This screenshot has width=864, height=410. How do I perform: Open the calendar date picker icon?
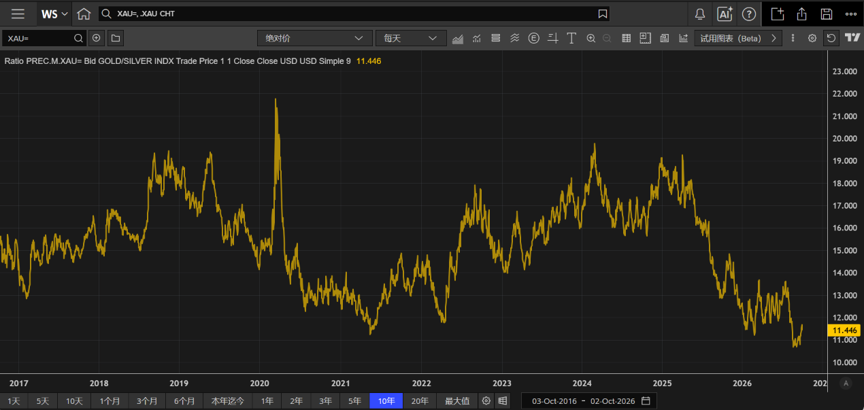click(646, 401)
